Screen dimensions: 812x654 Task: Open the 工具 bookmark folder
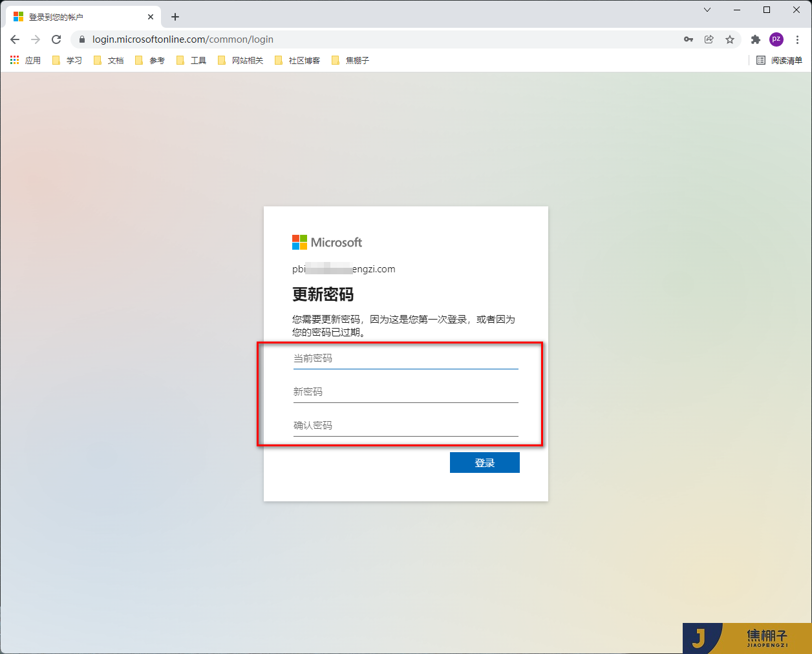coord(191,60)
